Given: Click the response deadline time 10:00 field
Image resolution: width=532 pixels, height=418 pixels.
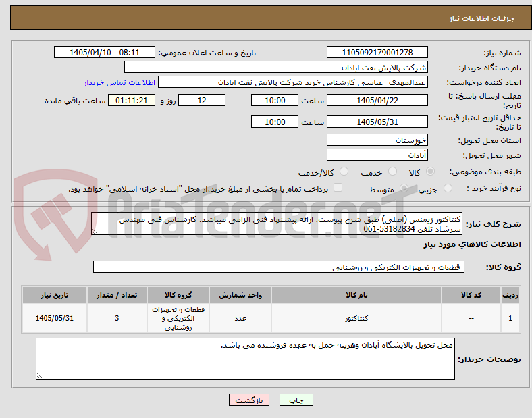Looking at the screenshot, I should (x=275, y=101).
